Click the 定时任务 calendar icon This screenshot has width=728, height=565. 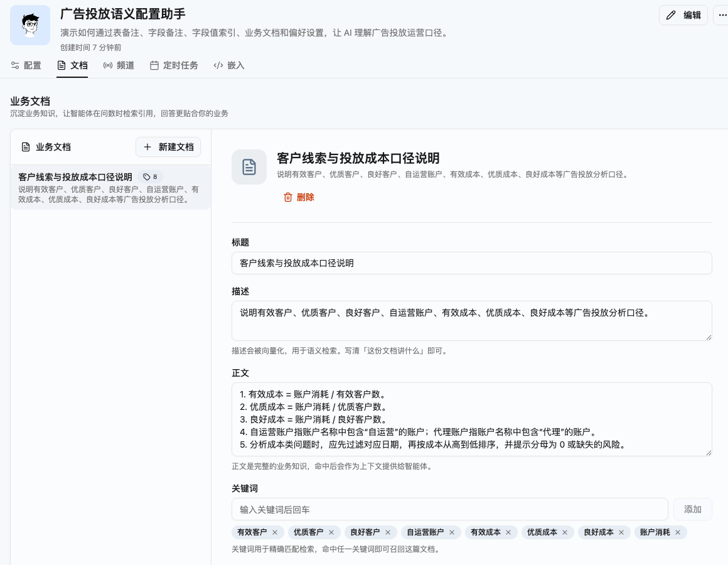tap(154, 65)
